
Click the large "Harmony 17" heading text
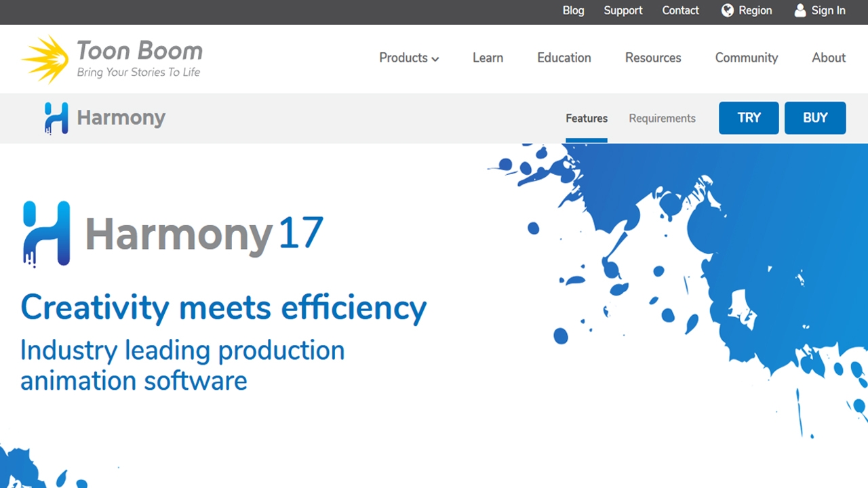[204, 234]
